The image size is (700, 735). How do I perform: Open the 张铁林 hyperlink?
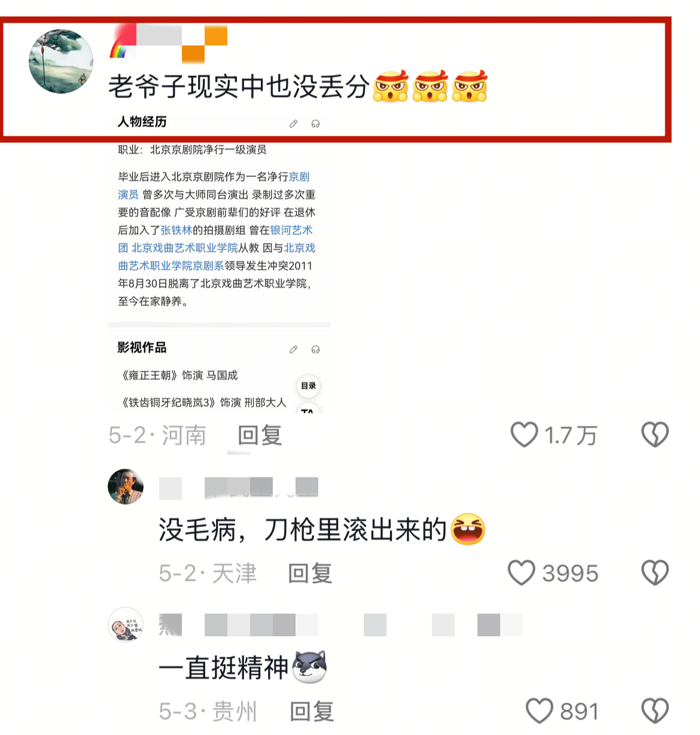click(x=176, y=230)
